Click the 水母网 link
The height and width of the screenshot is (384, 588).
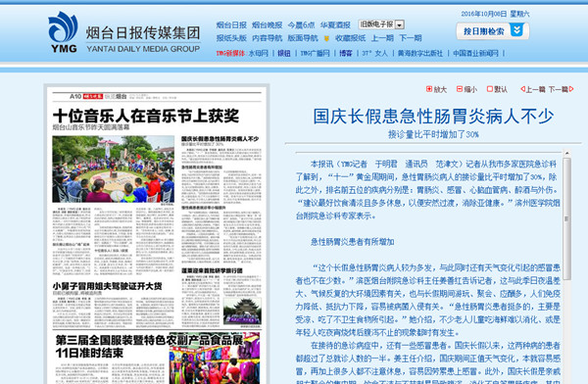(259, 53)
